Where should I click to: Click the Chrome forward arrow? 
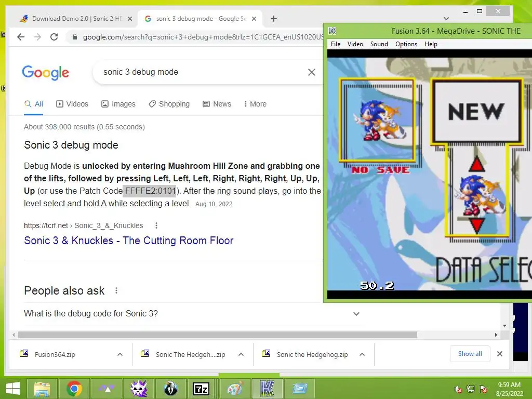point(37,37)
